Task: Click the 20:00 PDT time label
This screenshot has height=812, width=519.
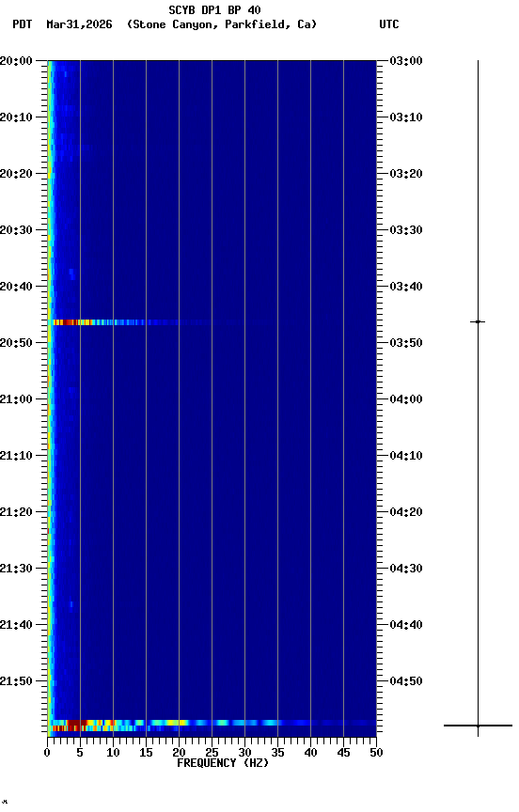Action: coord(16,61)
